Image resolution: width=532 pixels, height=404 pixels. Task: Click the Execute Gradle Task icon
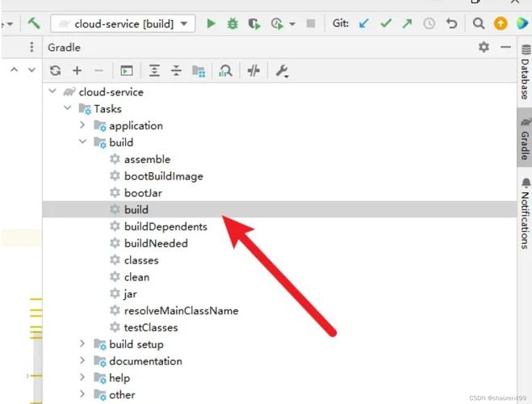[127, 71]
